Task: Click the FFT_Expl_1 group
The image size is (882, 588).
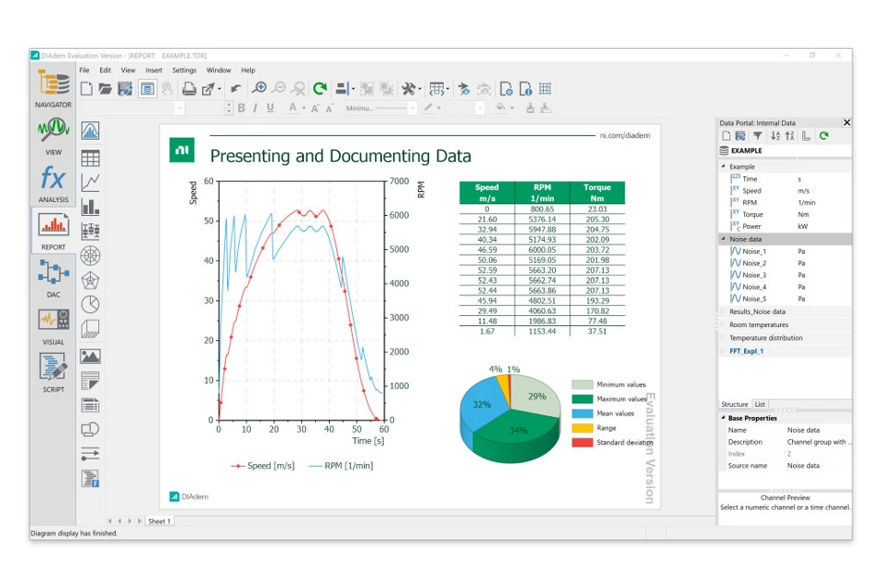Action: coord(746,351)
